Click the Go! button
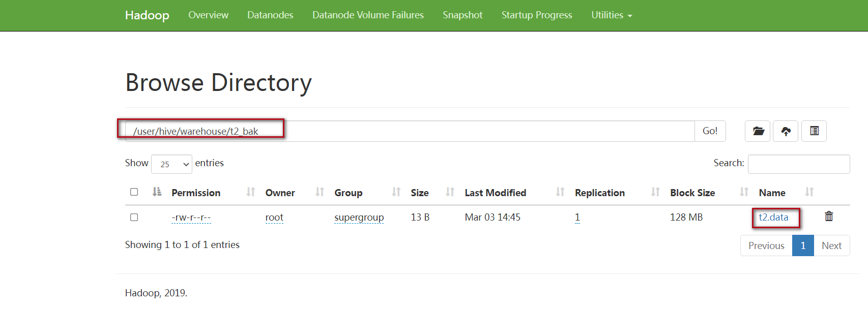The width and height of the screenshot is (868, 309). [x=710, y=131]
